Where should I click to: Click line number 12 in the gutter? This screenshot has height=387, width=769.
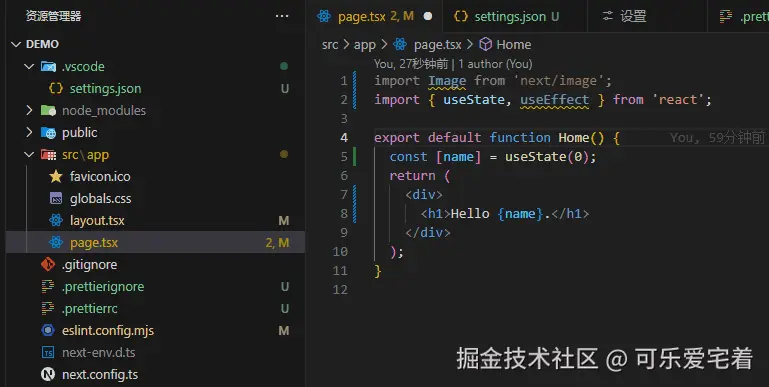point(340,290)
